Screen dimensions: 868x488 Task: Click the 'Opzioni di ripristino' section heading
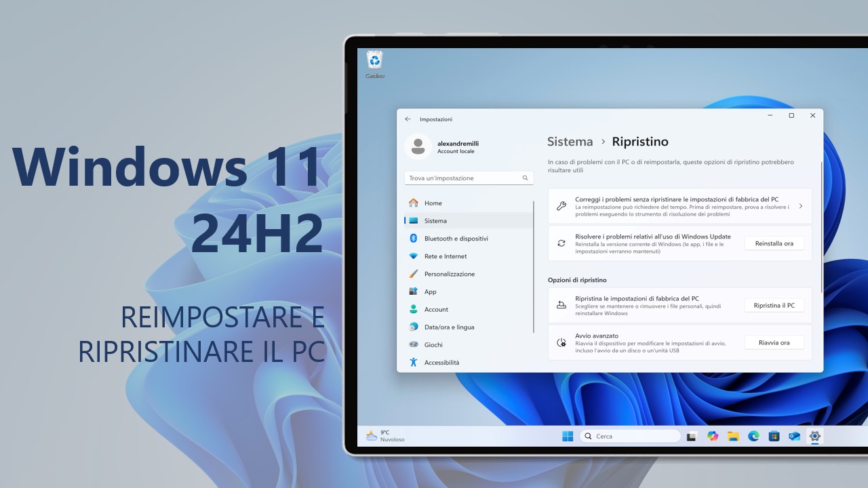(x=577, y=280)
